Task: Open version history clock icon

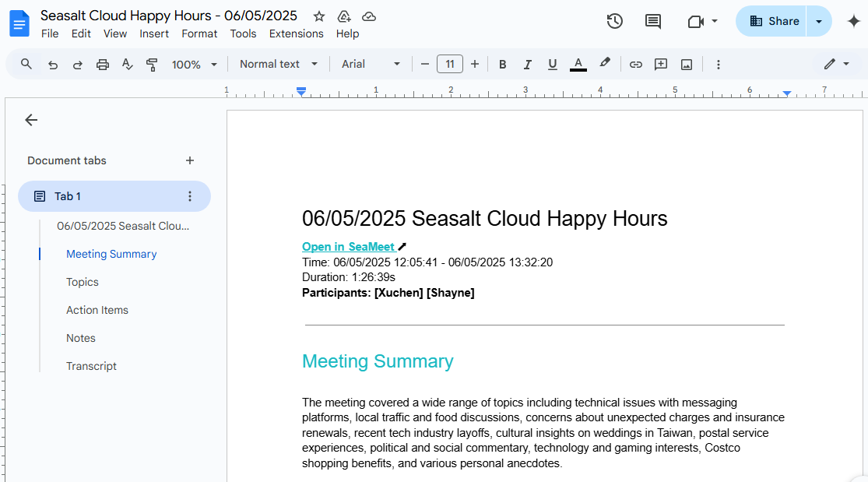Action: pyautogui.click(x=615, y=21)
